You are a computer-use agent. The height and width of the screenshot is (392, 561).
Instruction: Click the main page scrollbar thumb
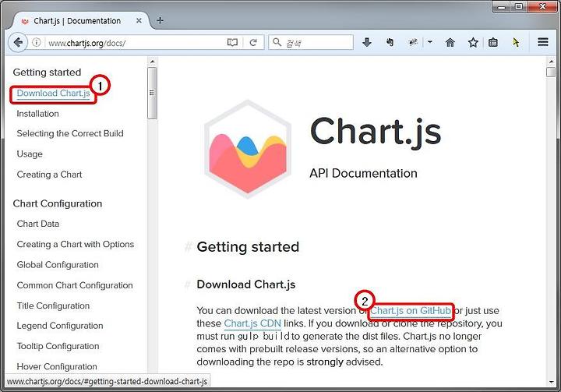tap(551, 72)
